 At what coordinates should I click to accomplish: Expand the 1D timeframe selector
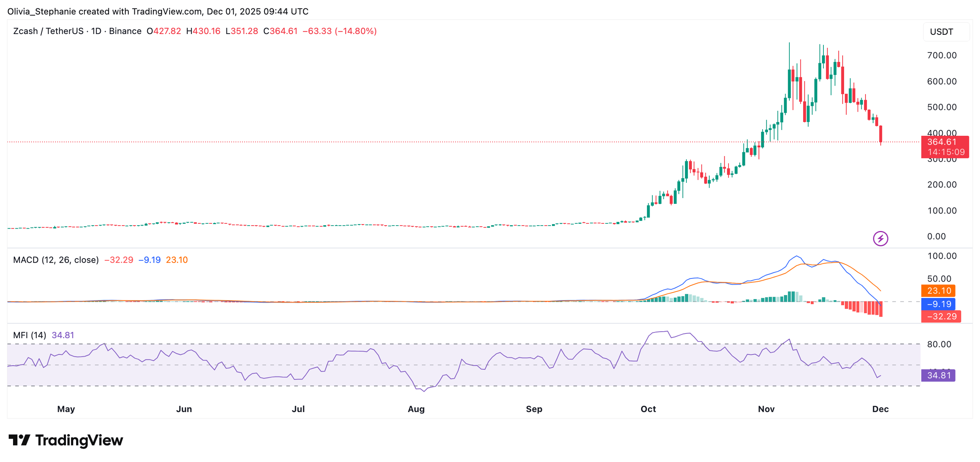point(96,31)
